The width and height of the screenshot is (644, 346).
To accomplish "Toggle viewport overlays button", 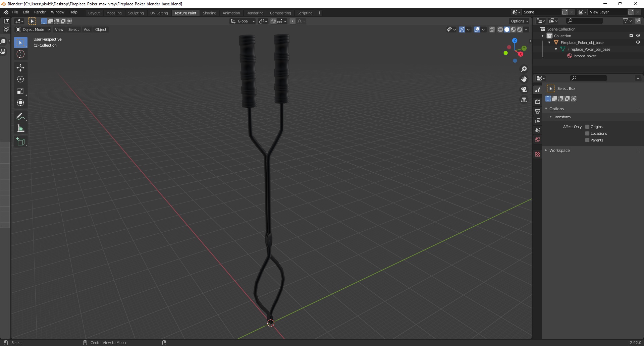I will tap(477, 30).
